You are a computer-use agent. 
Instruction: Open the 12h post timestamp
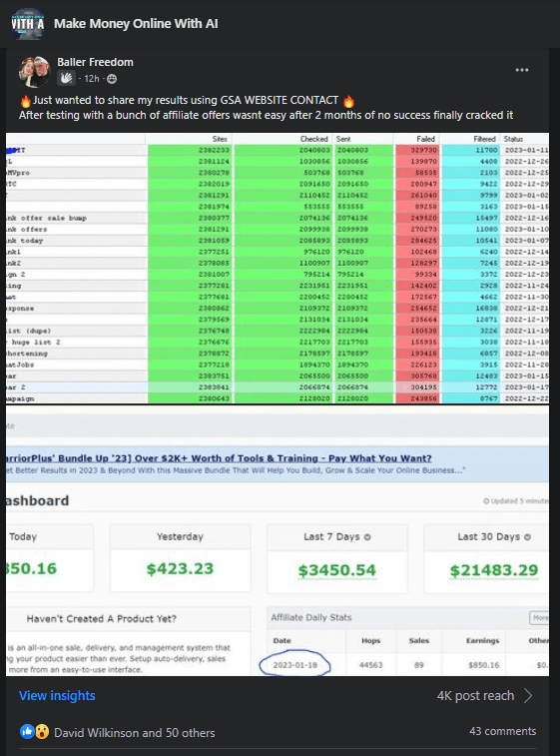[92, 79]
